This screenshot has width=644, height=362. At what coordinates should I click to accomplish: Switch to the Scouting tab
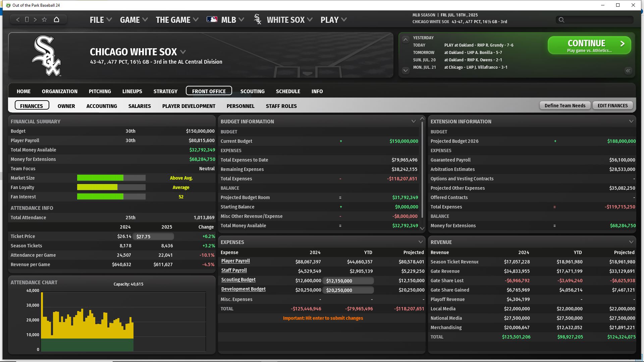(x=252, y=91)
